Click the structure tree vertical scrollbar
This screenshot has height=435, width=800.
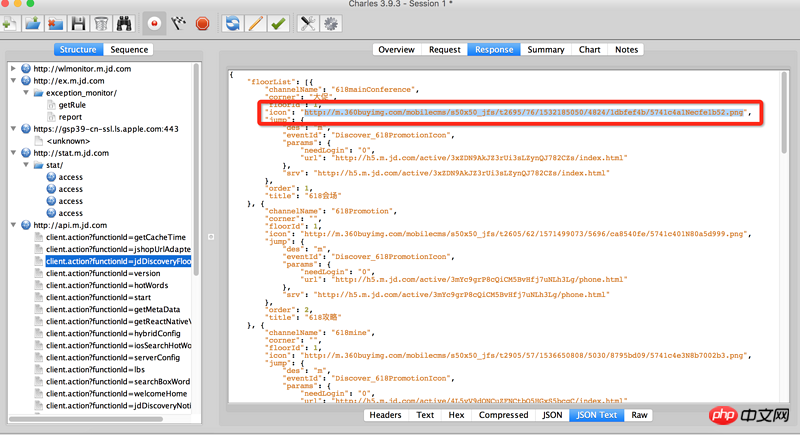point(196,168)
